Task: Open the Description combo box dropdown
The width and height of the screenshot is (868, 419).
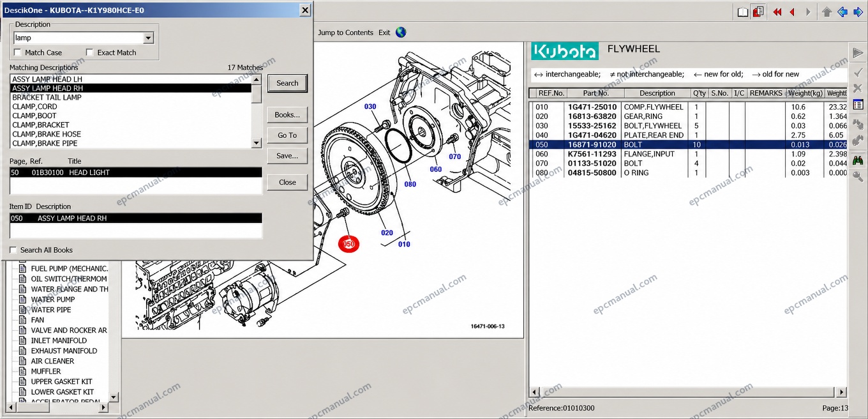Action: point(148,38)
